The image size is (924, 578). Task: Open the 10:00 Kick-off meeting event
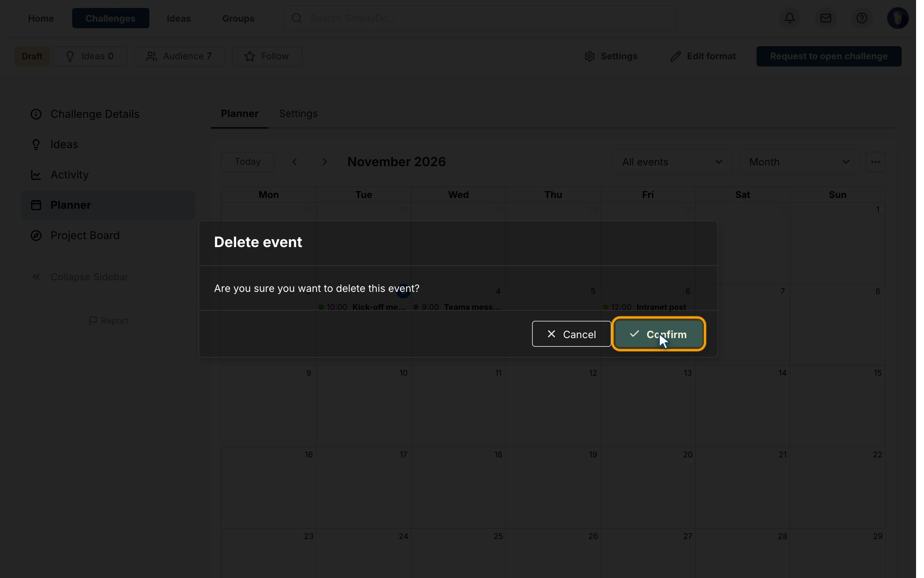[362, 307]
